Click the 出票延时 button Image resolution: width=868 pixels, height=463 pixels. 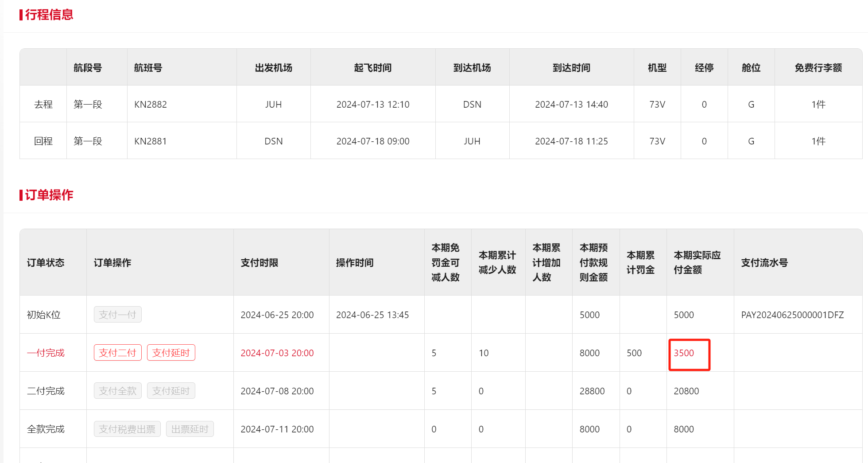click(190, 429)
